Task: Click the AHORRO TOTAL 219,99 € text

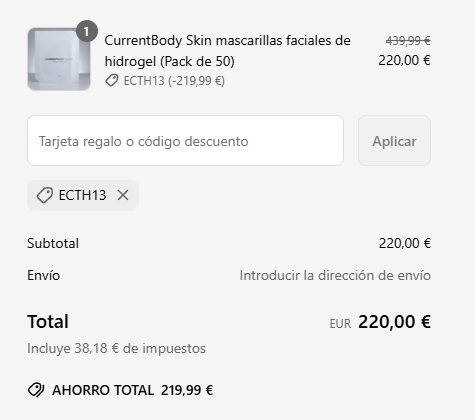Action: point(132,390)
